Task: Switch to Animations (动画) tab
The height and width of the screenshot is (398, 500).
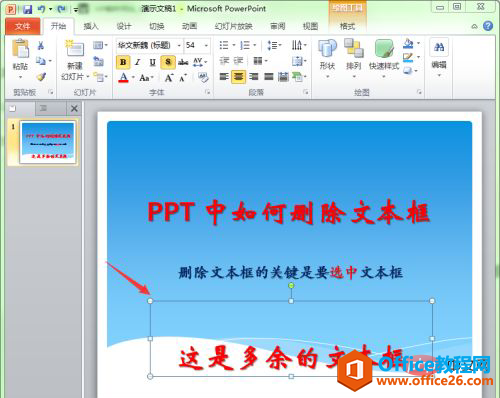Action: tap(189, 26)
